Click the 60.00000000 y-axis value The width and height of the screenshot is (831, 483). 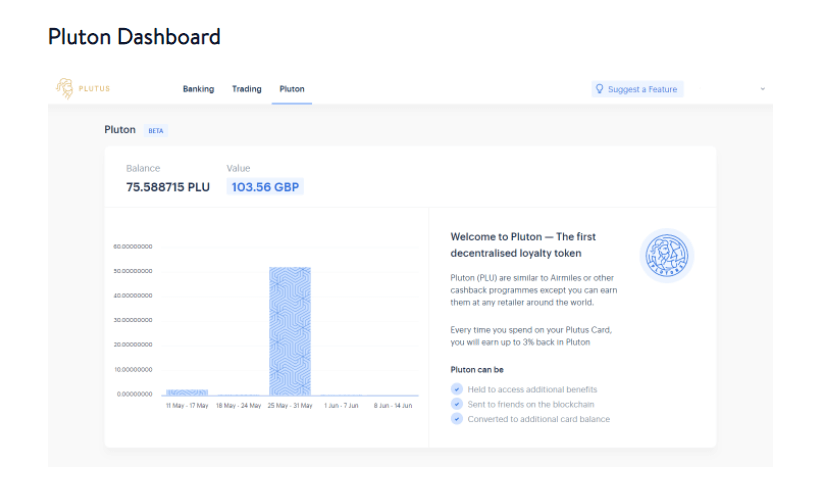click(x=133, y=247)
